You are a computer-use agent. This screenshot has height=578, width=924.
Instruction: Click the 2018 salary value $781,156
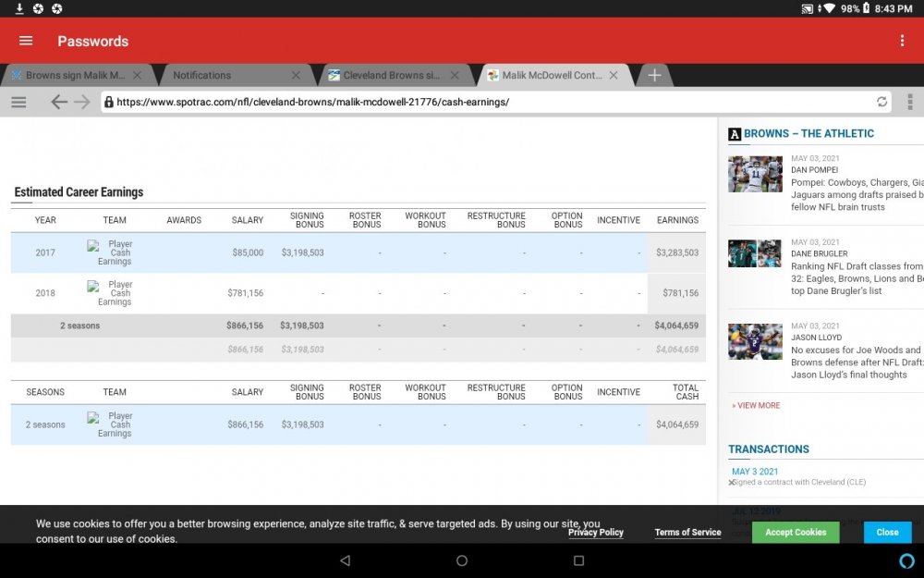pyautogui.click(x=245, y=292)
